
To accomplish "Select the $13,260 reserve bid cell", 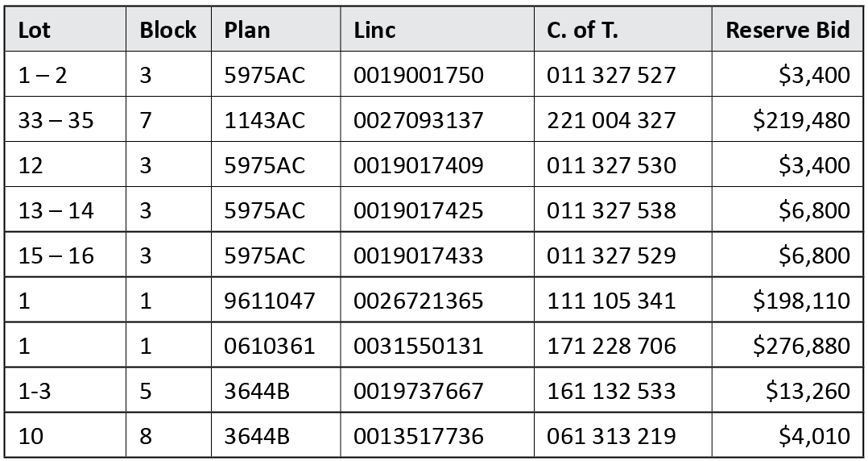I will (808, 391).
